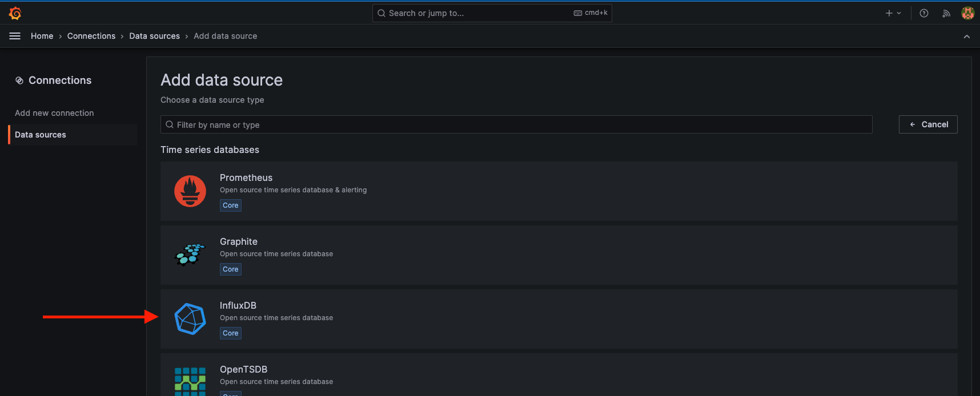The width and height of the screenshot is (980, 396).
Task: Open the news RSS feed icon
Action: tap(946, 13)
